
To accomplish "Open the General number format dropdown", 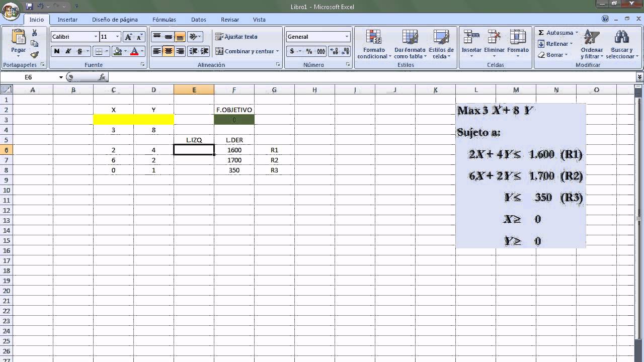I will tap(347, 37).
